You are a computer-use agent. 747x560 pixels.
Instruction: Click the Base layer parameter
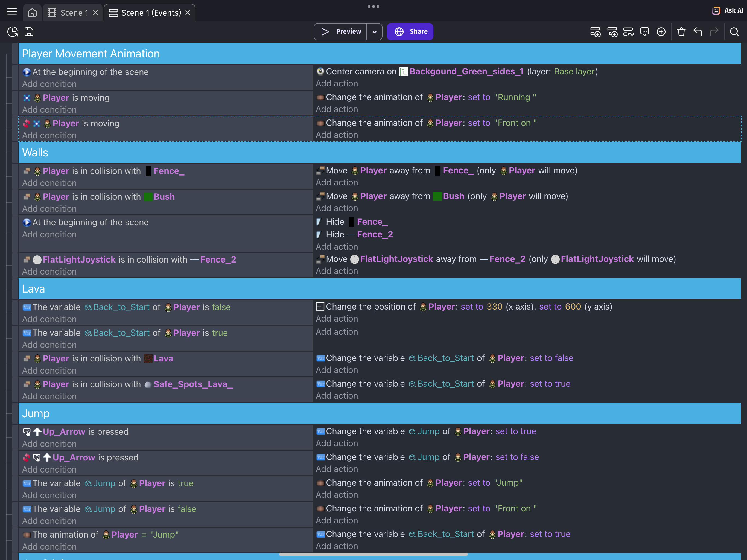pyautogui.click(x=574, y=72)
